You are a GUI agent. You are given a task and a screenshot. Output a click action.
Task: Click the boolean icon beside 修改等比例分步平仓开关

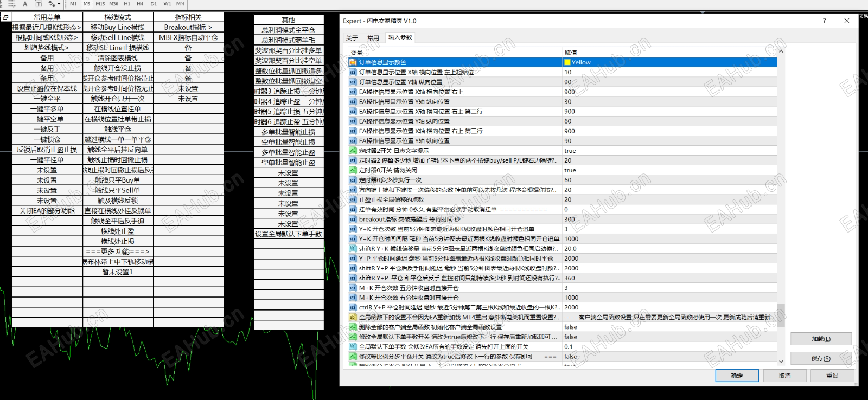353,356
